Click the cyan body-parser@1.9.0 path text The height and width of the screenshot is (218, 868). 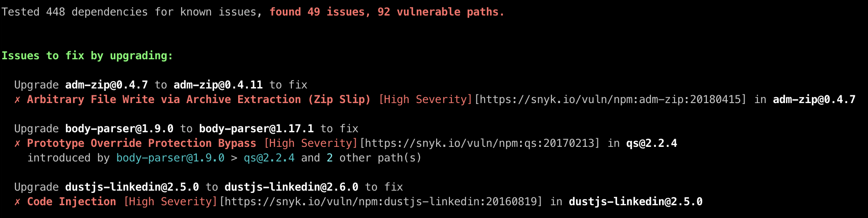point(170,158)
